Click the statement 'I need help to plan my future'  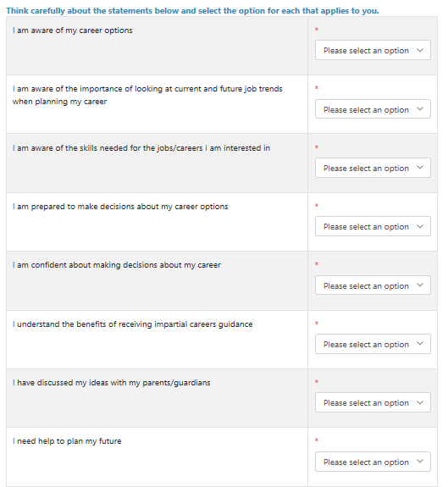pos(67,441)
